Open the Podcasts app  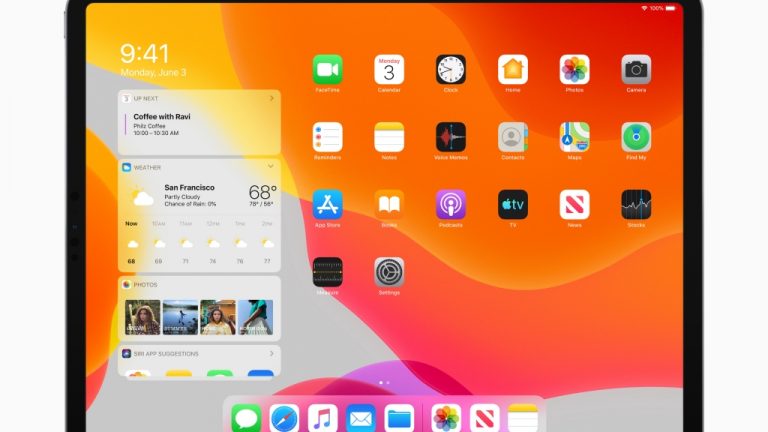coord(451,205)
